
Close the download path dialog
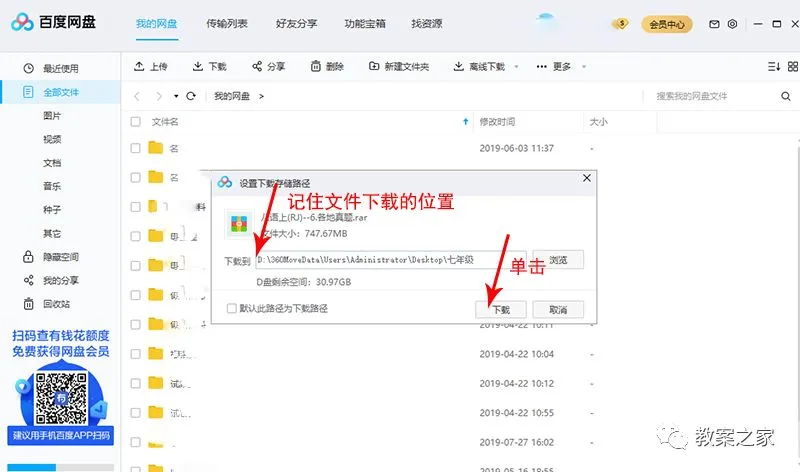pos(587,178)
